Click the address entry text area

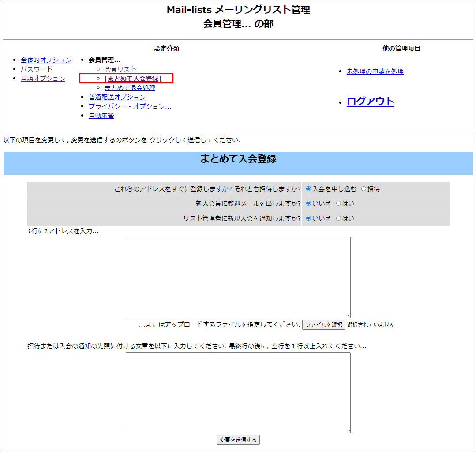tap(238, 277)
